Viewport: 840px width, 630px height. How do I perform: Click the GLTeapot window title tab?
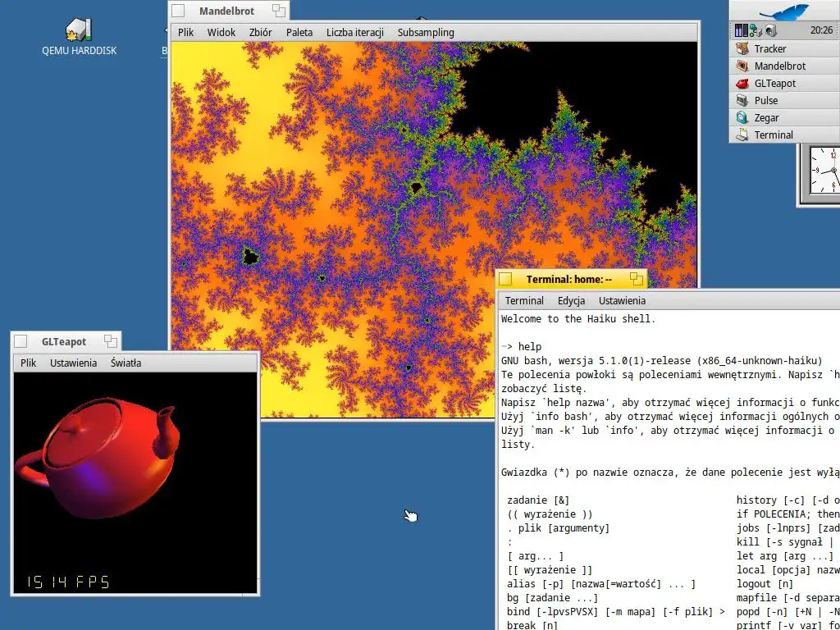(64, 341)
